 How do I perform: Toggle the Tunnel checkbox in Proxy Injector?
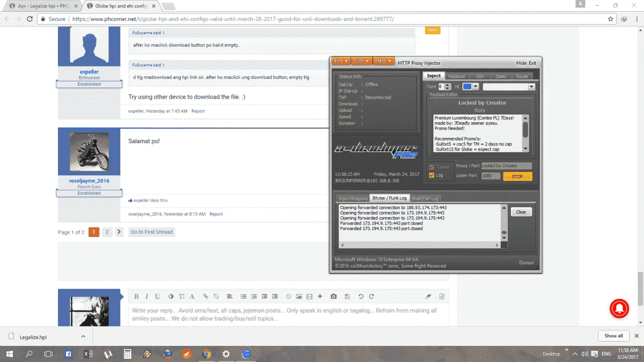click(x=432, y=167)
